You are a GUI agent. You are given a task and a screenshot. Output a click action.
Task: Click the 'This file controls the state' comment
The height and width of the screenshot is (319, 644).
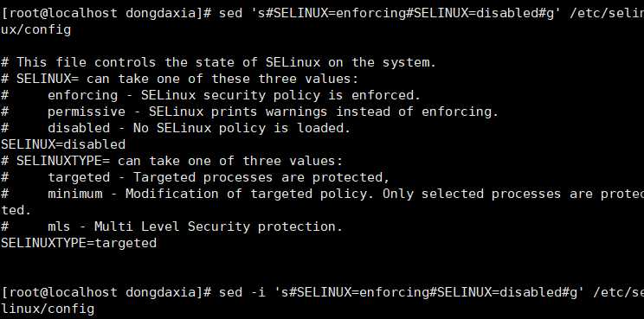tap(218, 62)
